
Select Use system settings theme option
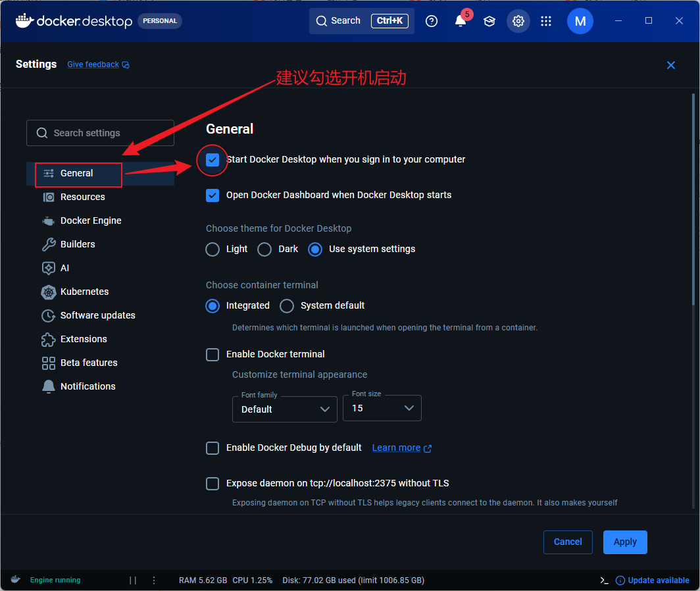314,249
